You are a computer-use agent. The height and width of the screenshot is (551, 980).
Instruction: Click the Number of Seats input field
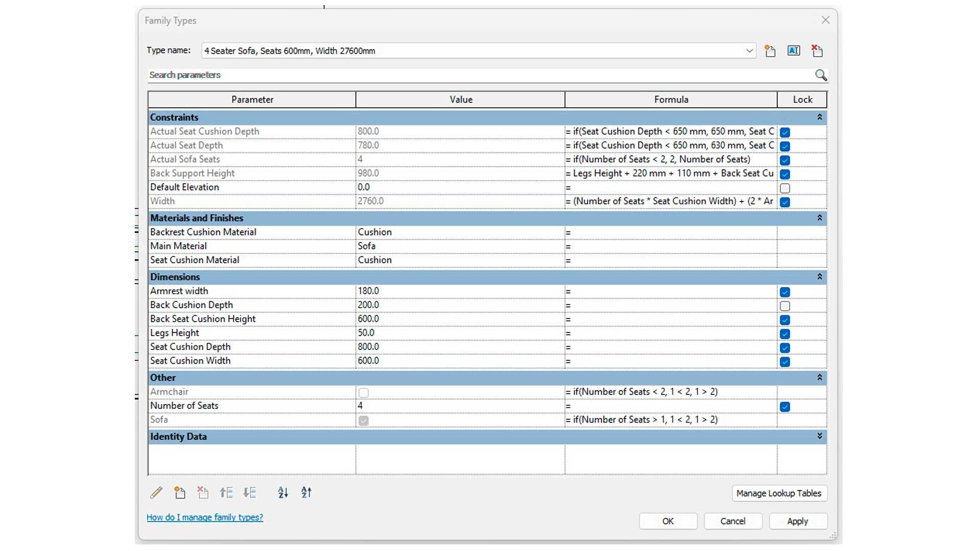(x=460, y=406)
